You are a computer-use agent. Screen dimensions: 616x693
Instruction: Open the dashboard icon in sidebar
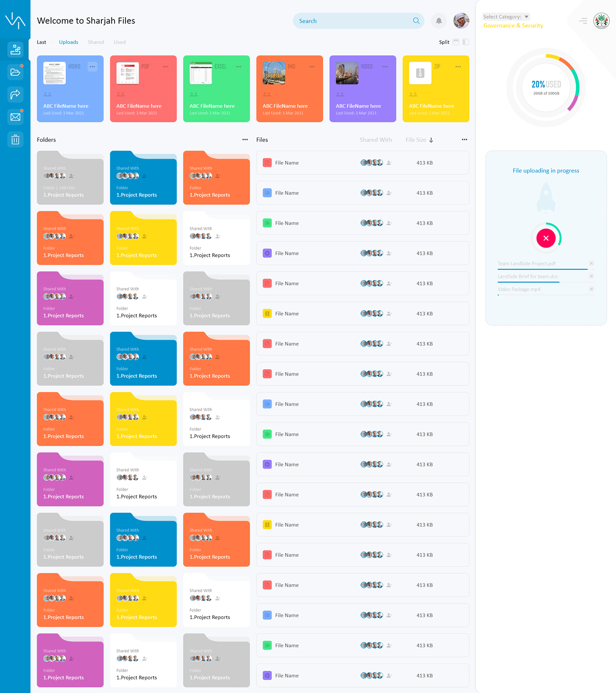pyautogui.click(x=15, y=50)
